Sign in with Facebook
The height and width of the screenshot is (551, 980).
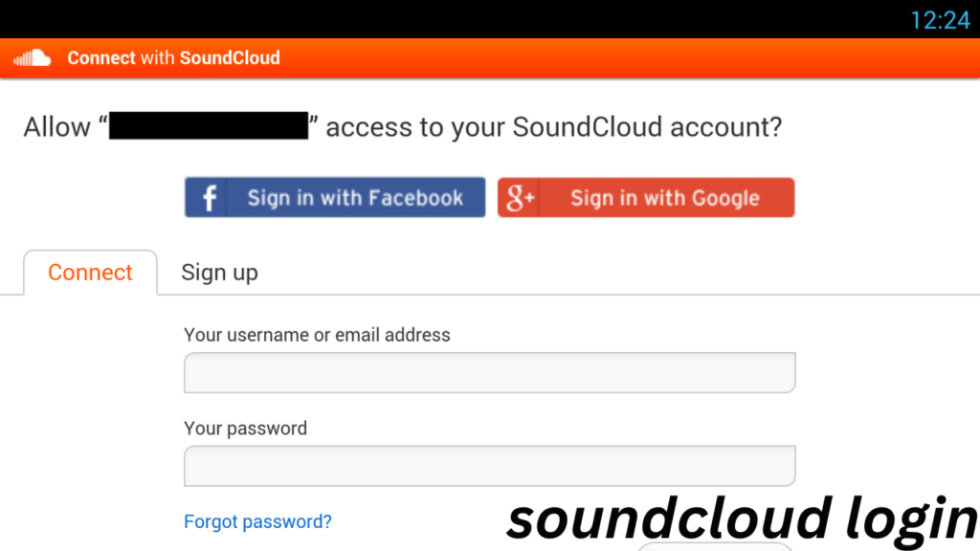pyautogui.click(x=335, y=197)
